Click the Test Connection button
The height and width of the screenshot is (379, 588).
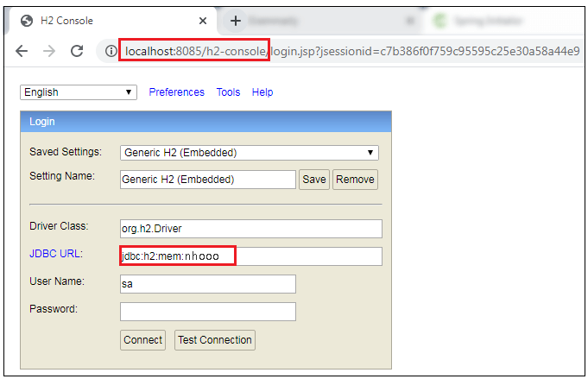click(x=215, y=339)
